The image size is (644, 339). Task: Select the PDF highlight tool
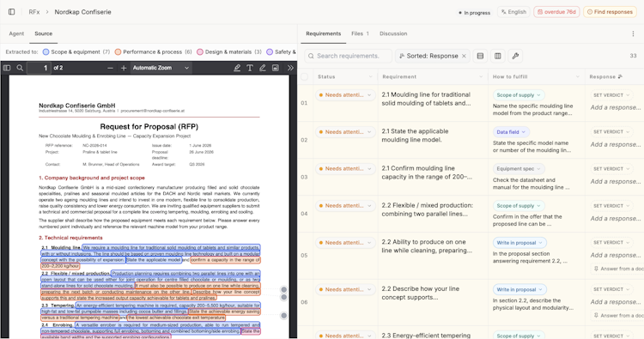(237, 68)
